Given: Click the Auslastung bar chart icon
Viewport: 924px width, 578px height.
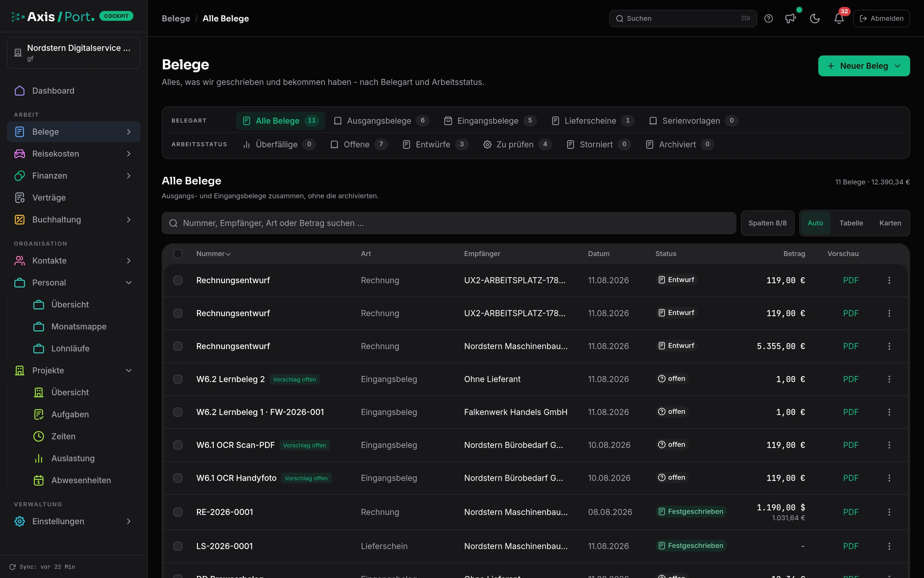Looking at the screenshot, I should (39, 458).
